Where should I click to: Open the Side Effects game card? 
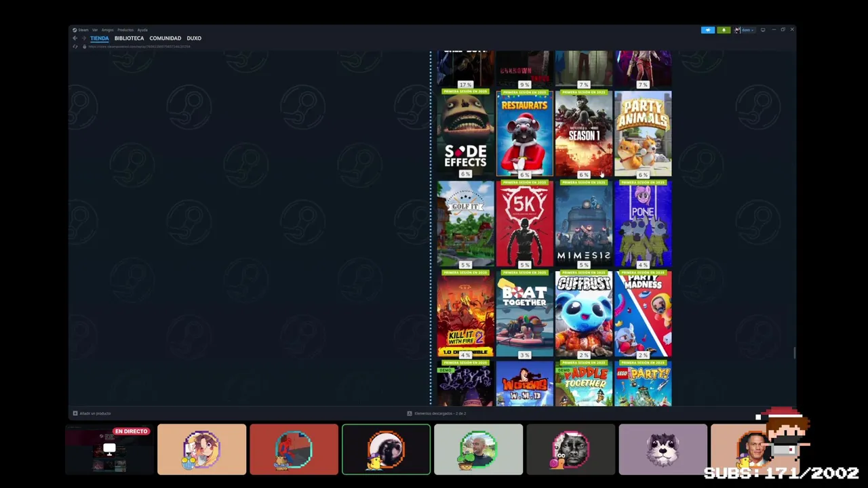pyautogui.click(x=465, y=133)
